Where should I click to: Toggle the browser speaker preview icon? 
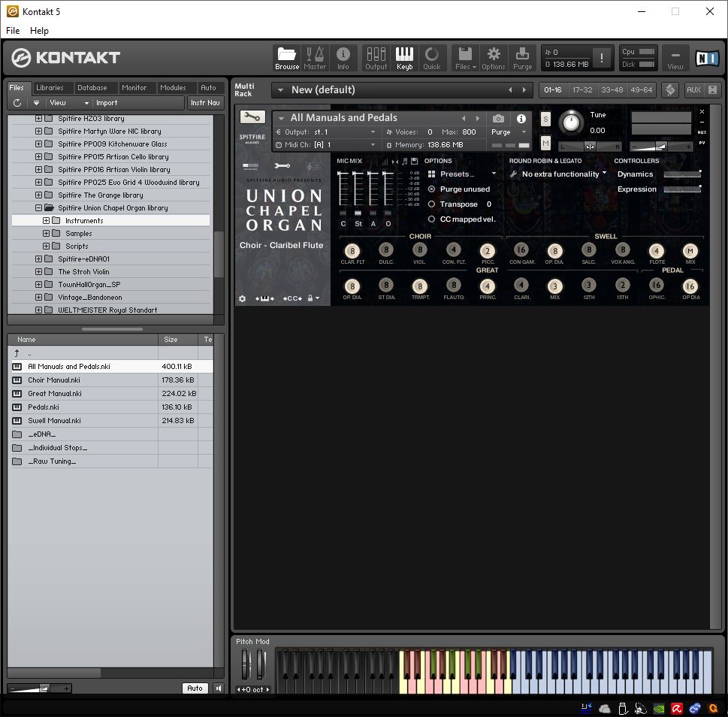point(218,688)
